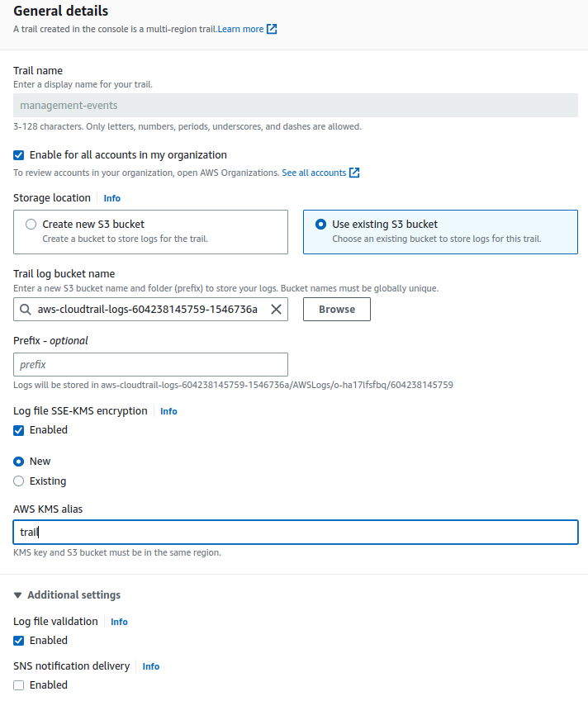
Task: Toggle Log file validation Enabled checkbox
Action: (x=19, y=640)
